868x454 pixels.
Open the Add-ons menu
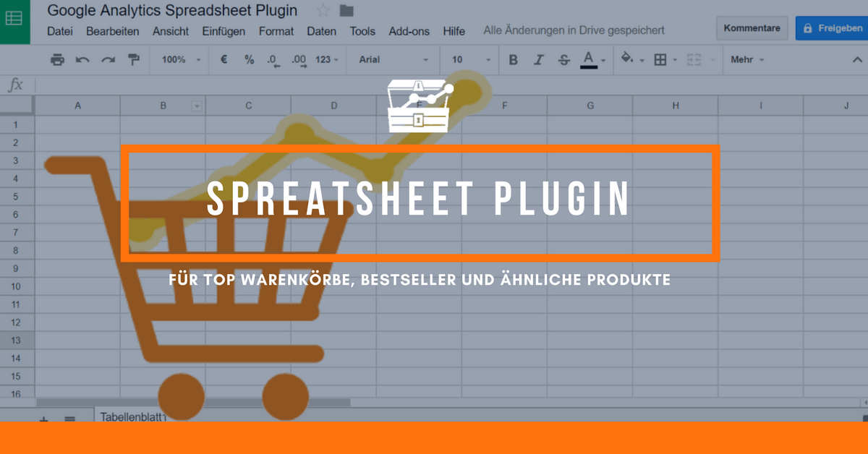coord(409,31)
